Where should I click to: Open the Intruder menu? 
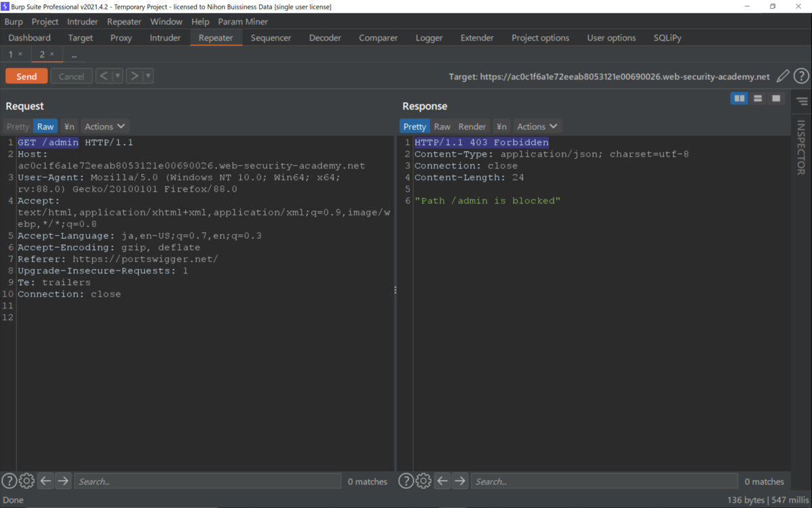[x=83, y=22]
